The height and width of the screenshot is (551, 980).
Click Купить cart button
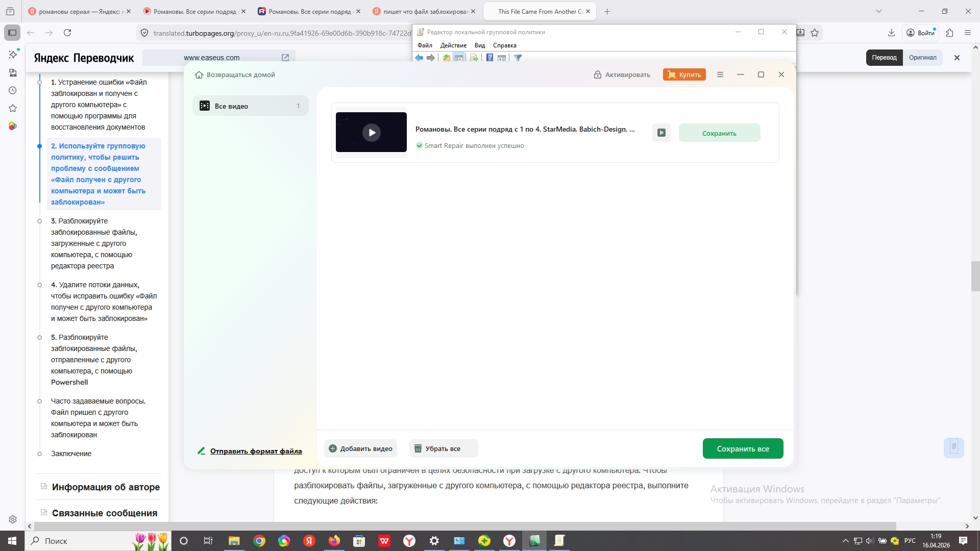pyautogui.click(x=684, y=74)
